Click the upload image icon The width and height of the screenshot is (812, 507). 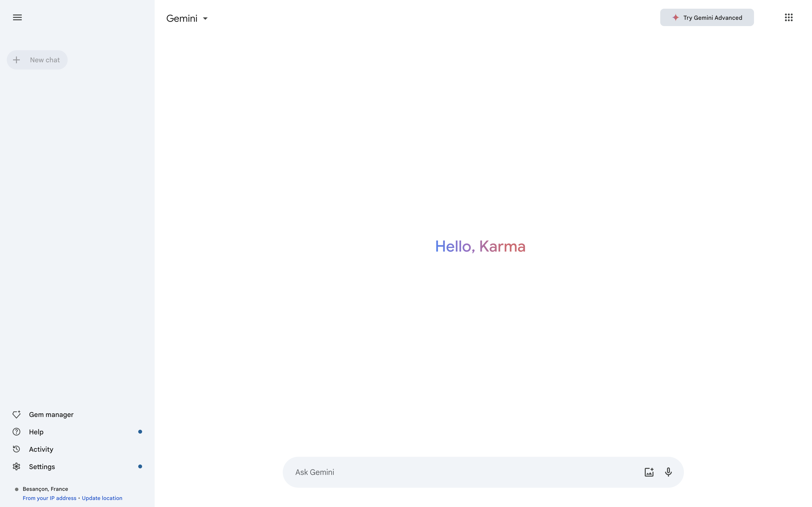[649, 472]
